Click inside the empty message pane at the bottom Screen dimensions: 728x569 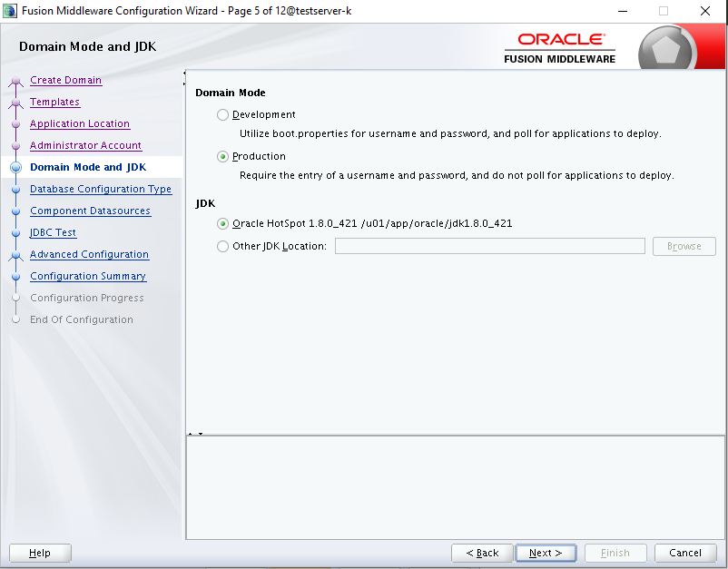point(455,487)
